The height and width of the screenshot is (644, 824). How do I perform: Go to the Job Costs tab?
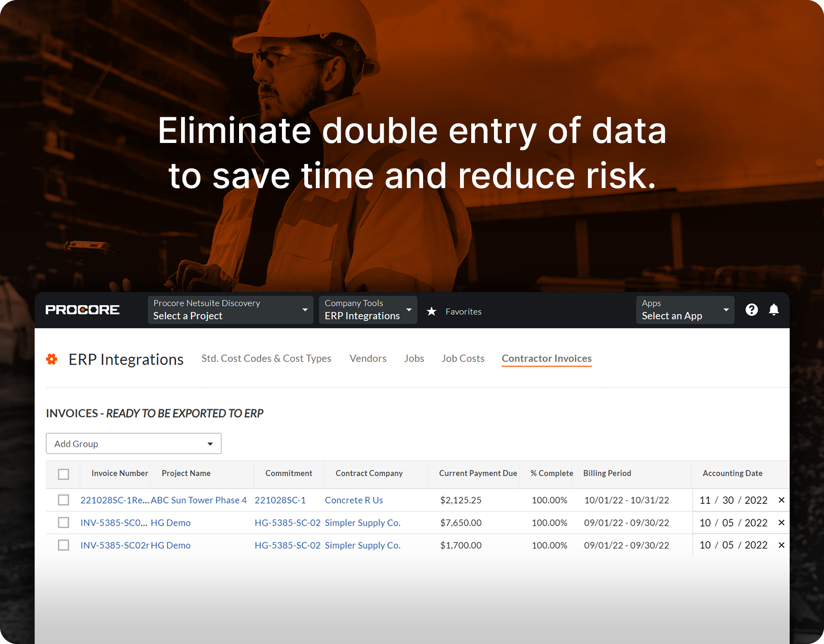[x=463, y=358]
